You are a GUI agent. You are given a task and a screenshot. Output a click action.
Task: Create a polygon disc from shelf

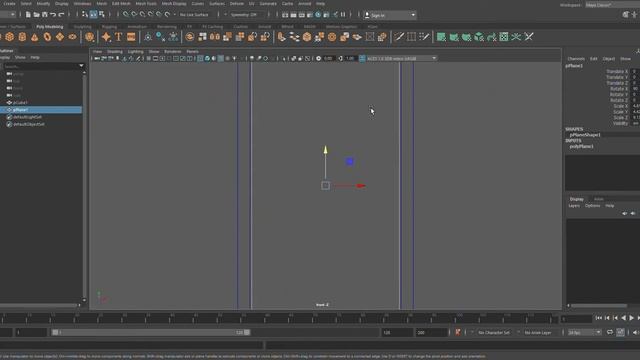pyautogui.click(x=73, y=37)
